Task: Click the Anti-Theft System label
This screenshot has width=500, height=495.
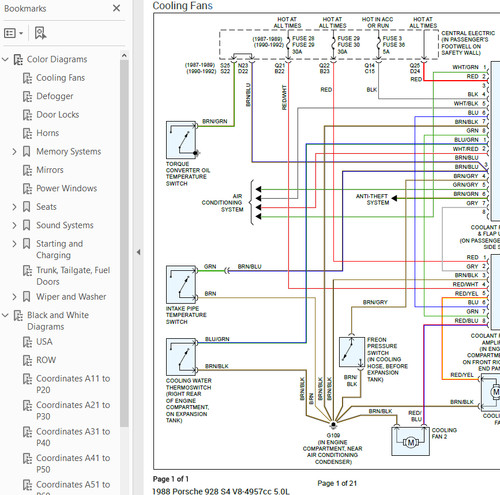Action: pyautogui.click(x=372, y=199)
